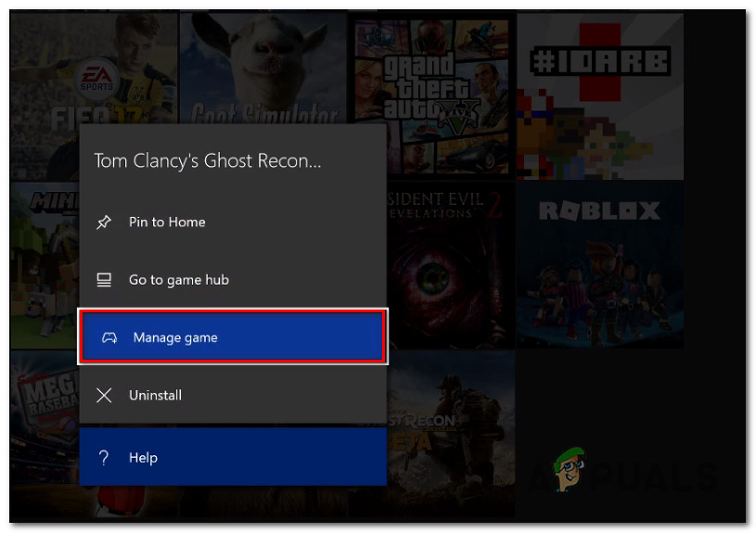Open Go to game hub
The image size is (756, 533).
pyautogui.click(x=233, y=280)
